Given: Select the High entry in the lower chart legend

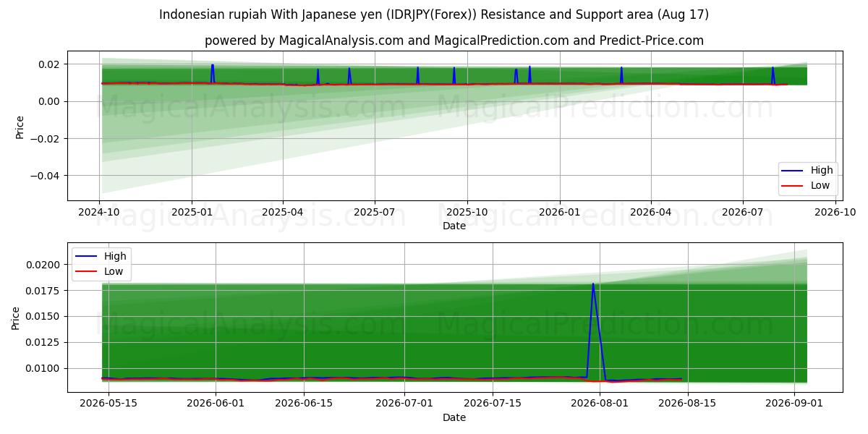Looking at the screenshot, I should click(x=101, y=256).
